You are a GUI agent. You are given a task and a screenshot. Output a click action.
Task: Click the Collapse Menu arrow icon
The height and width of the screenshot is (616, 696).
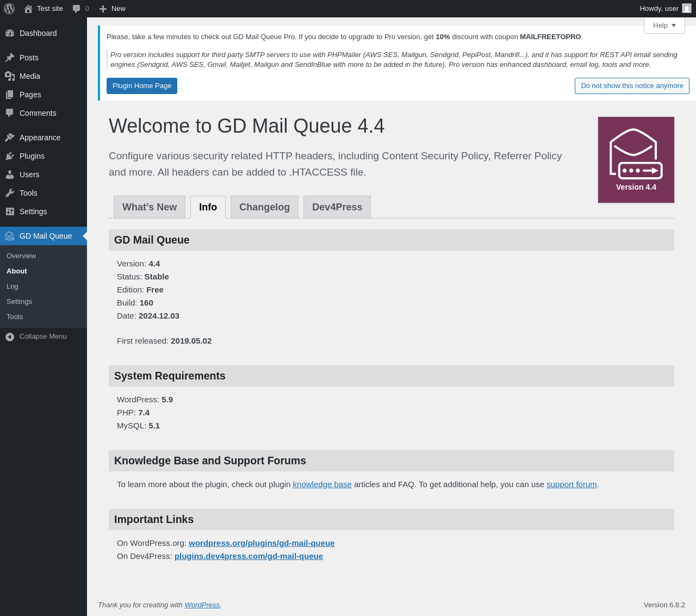coord(10,337)
